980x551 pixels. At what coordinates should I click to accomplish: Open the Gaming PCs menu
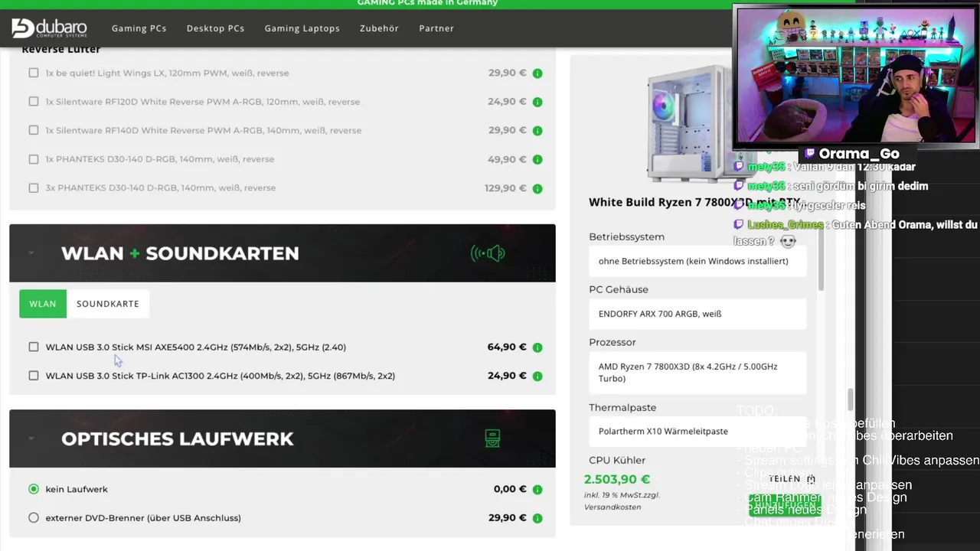click(139, 28)
